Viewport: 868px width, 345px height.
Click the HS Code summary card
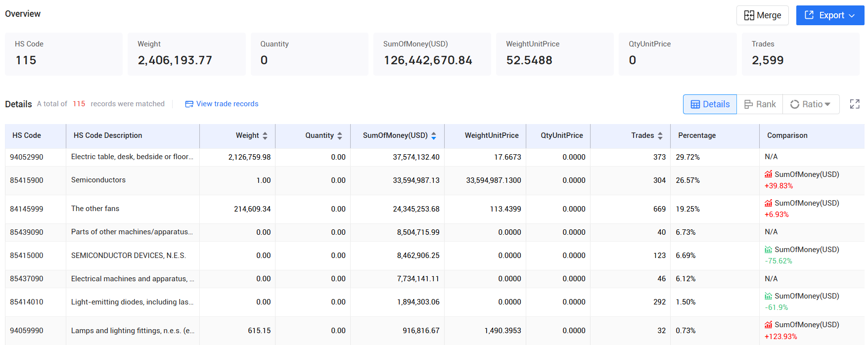pyautogui.click(x=64, y=54)
